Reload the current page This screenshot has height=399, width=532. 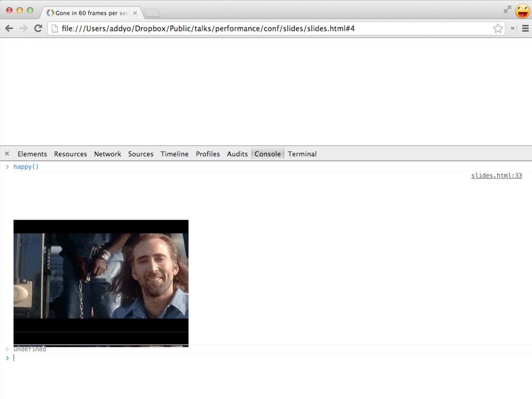[38, 29]
